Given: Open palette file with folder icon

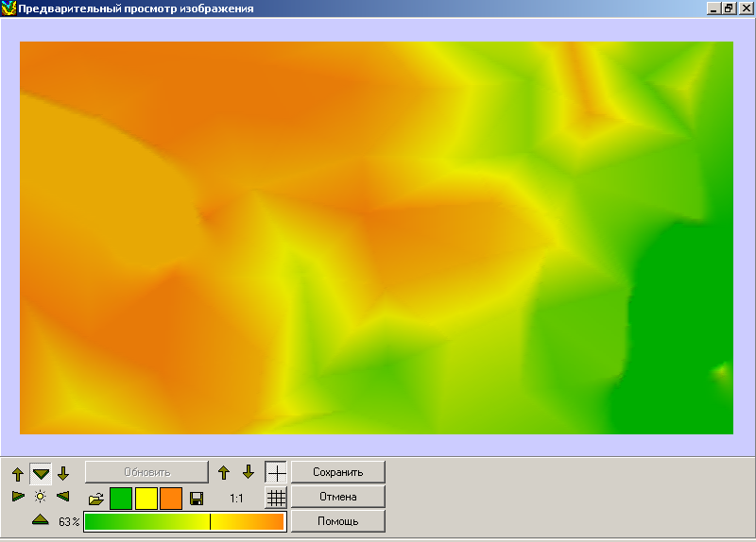Looking at the screenshot, I should [x=96, y=499].
